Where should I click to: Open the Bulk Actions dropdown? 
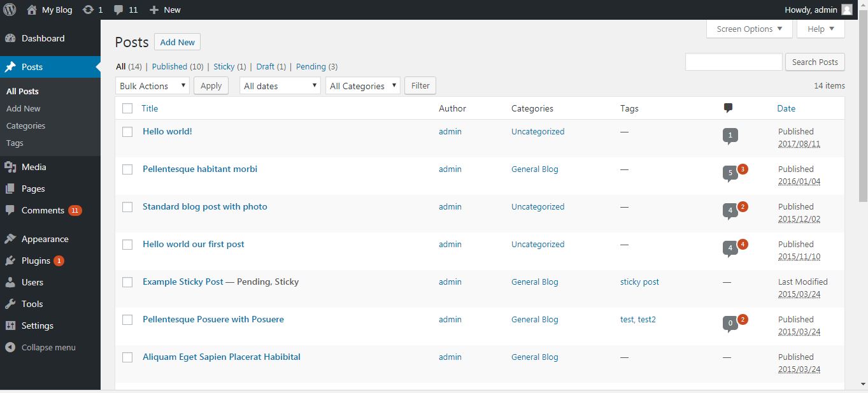152,86
